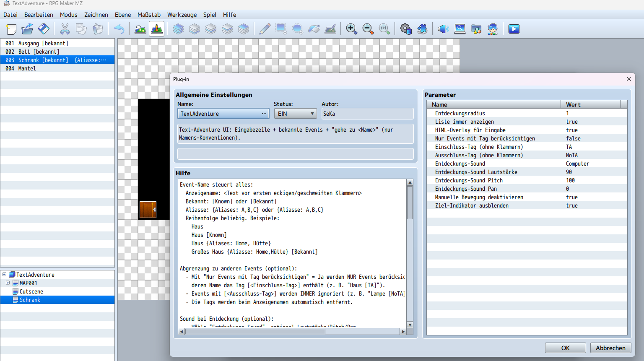Start Playtest with the play icon

click(x=514, y=29)
